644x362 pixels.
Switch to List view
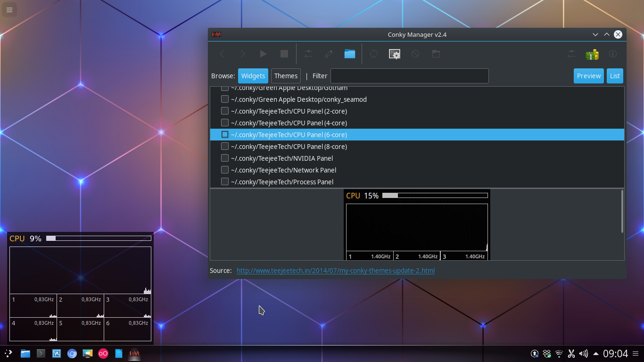click(x=615, y=75)
